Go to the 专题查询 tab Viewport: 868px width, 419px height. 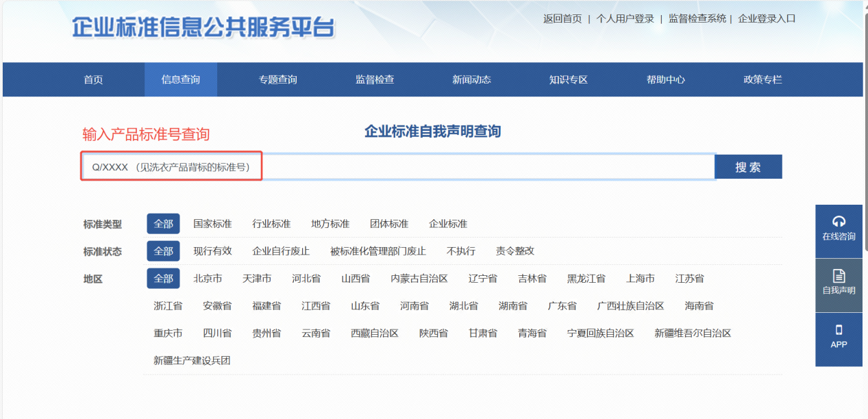pyautogui.click(x=277, y=79)
